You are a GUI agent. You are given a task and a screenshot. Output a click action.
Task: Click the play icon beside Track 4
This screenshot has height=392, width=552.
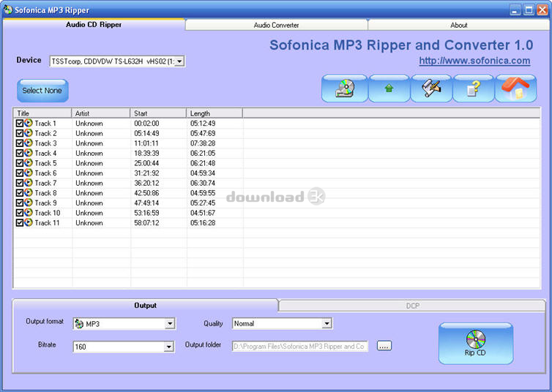29,153
